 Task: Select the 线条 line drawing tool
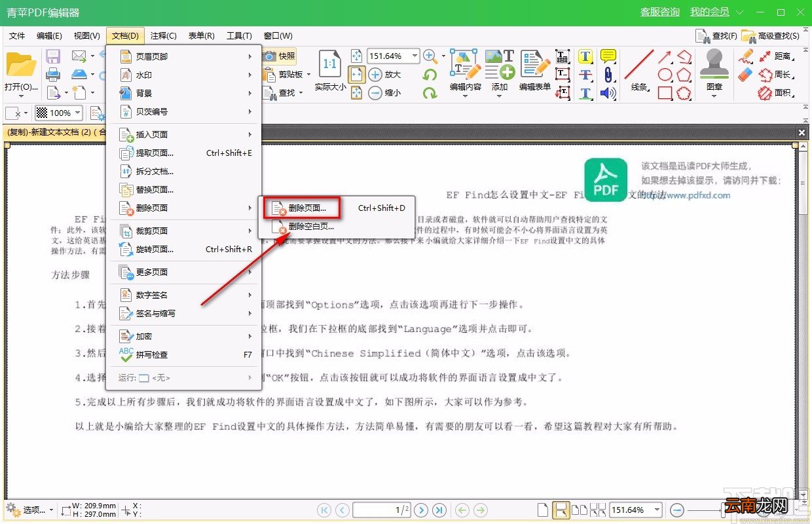tap(639, 71)
